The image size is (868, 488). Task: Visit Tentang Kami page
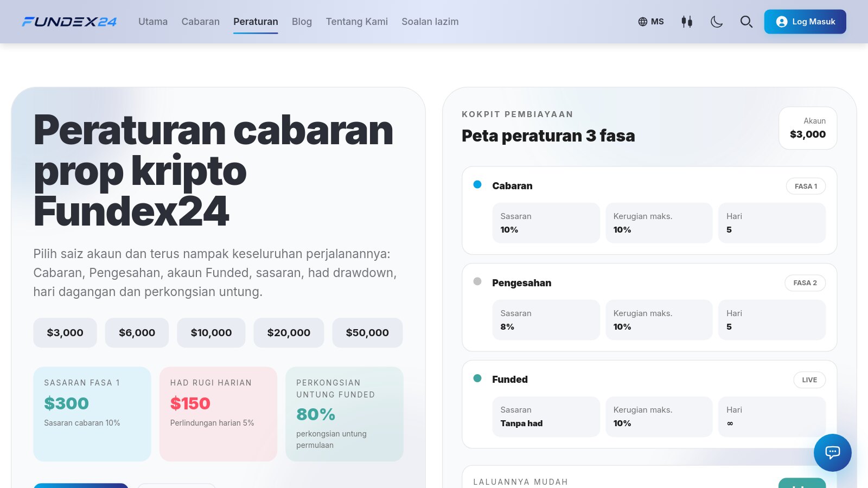click(357, 22)
